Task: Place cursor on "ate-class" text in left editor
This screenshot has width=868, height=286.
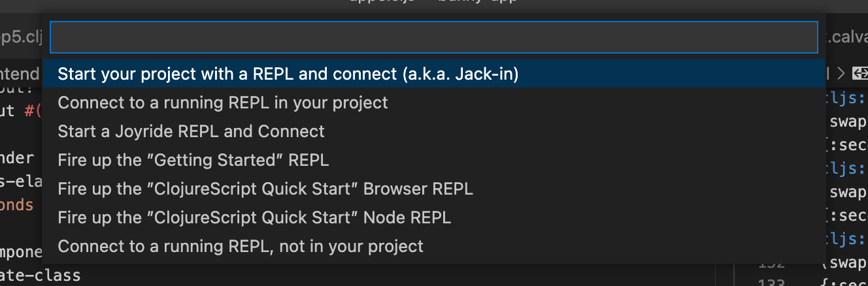Action: click(39, 276)
